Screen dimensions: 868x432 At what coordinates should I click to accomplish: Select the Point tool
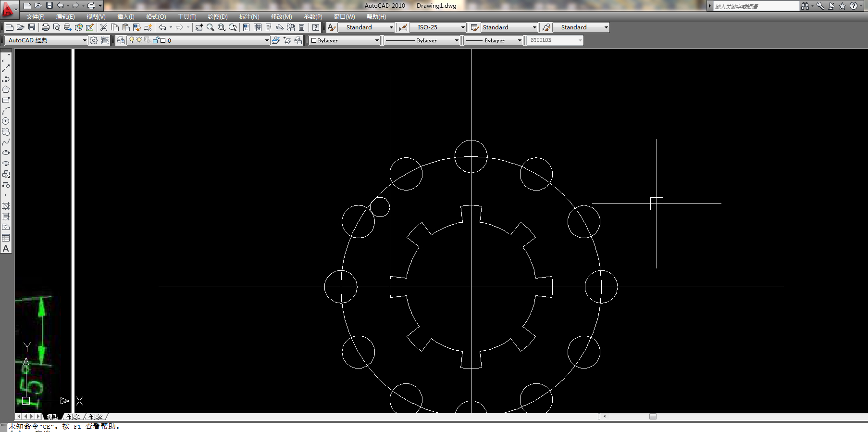click(6, 195)
